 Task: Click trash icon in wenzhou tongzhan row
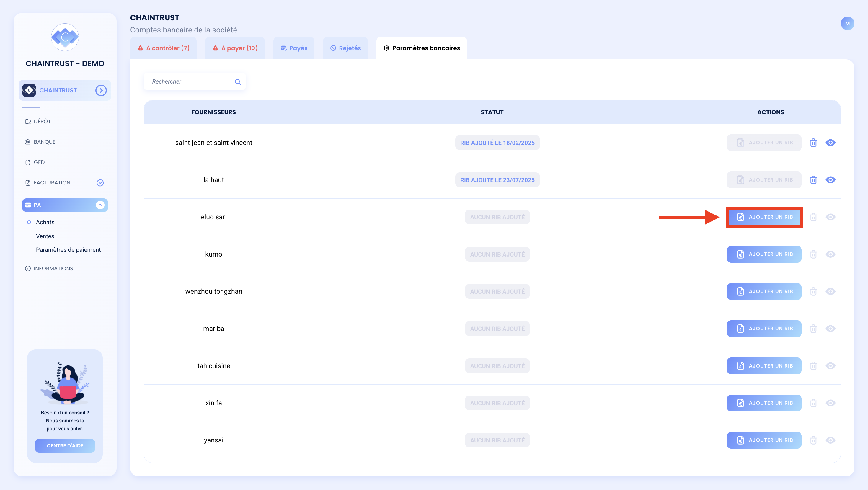click(813, 291)
